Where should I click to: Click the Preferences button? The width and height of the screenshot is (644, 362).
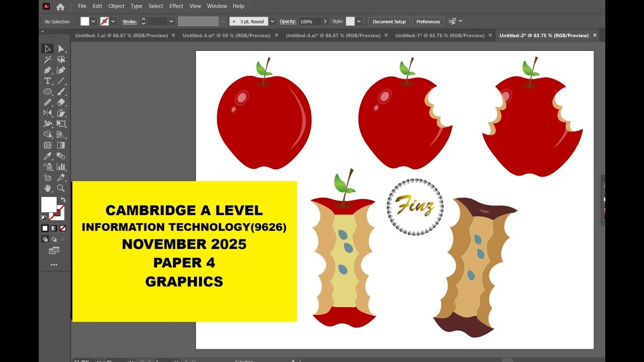[428, 22]
